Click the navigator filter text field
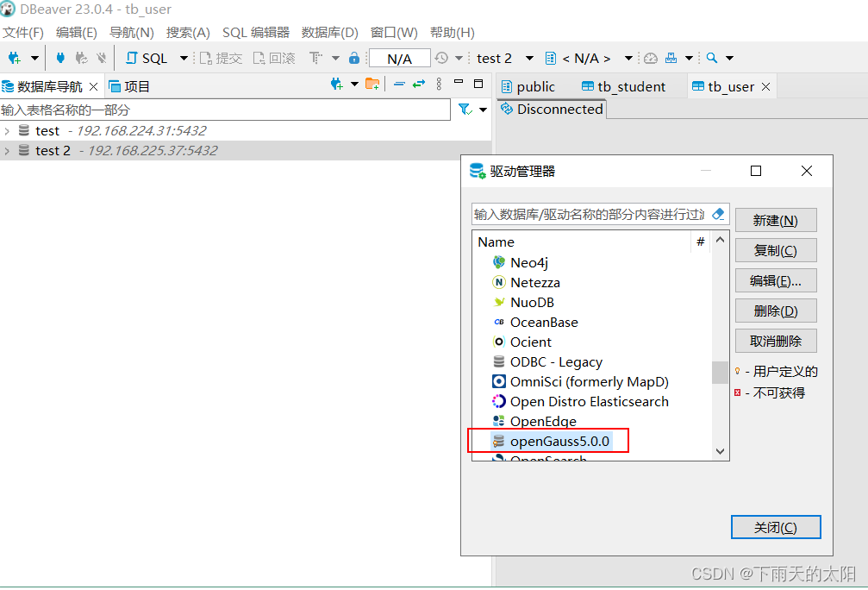This screenshot has width=868, height=590. tap(225, 110)
